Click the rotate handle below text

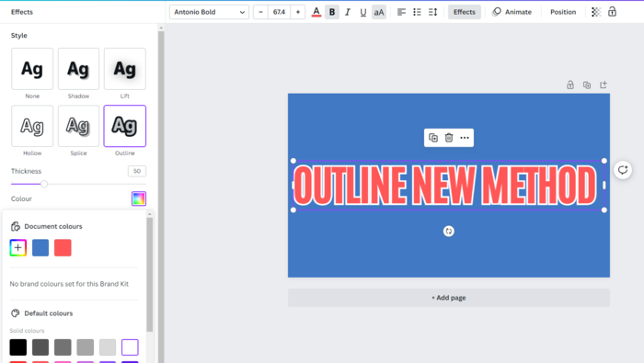click(449, 232)
